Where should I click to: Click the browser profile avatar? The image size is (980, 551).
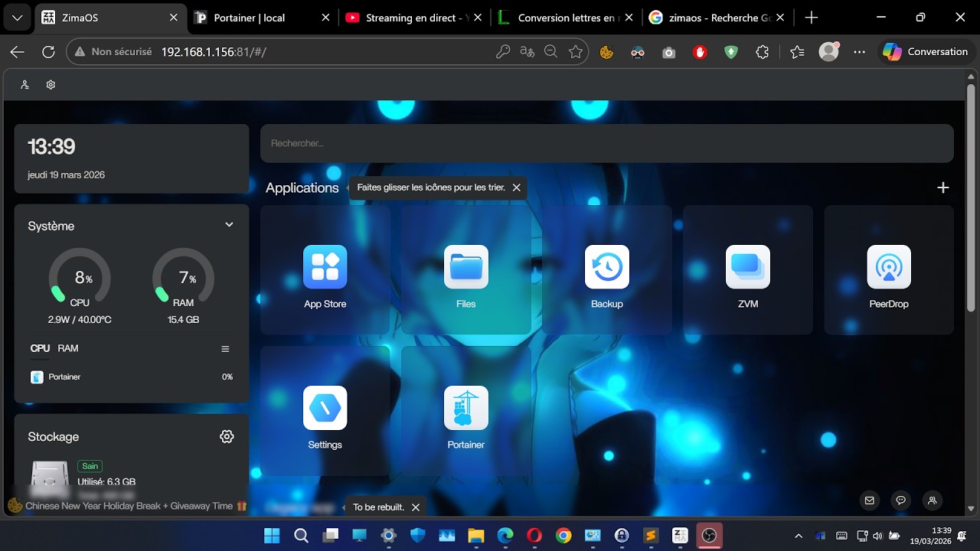(828, 51)
